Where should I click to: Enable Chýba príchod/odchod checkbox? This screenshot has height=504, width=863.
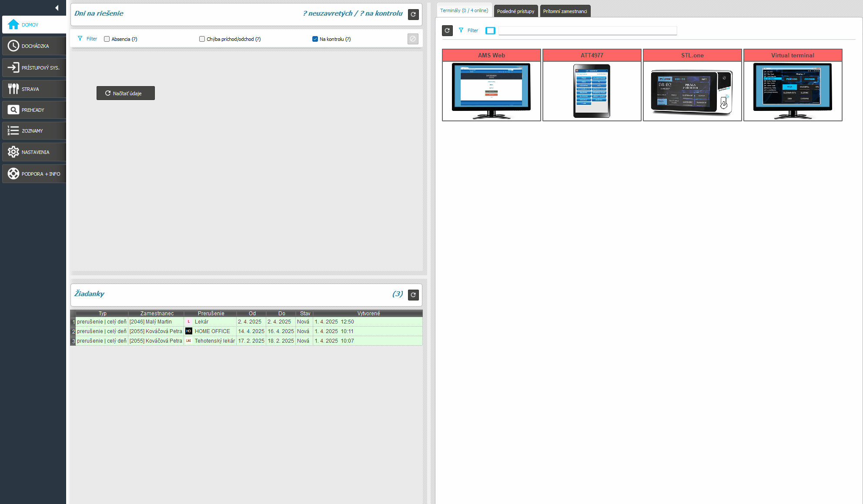tap(202, 39)
